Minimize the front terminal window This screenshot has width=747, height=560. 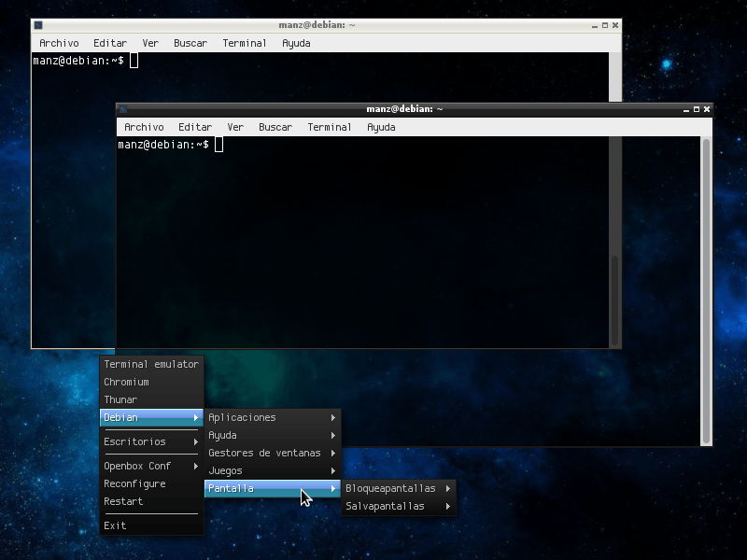tap(686, 109)
